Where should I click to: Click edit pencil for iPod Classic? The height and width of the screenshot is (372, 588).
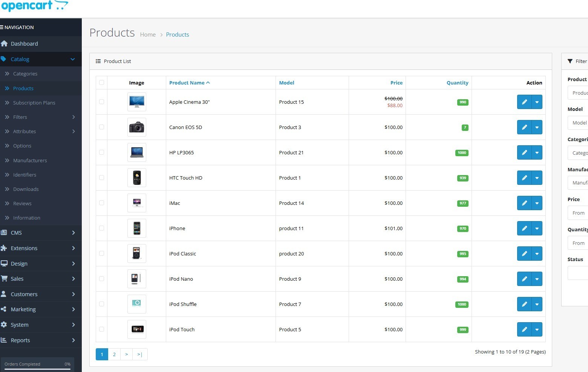pos(524,254)
